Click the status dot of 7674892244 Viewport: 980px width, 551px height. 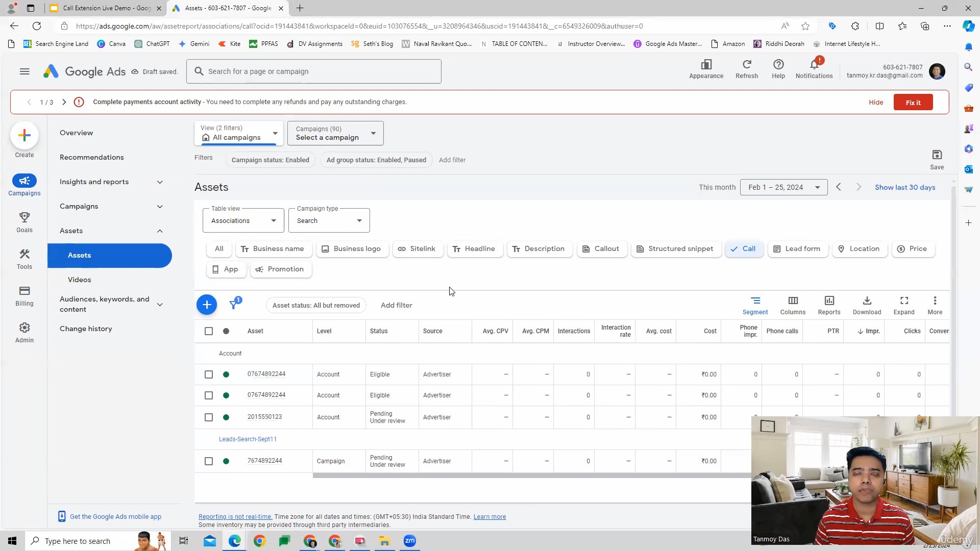[226, 461]
